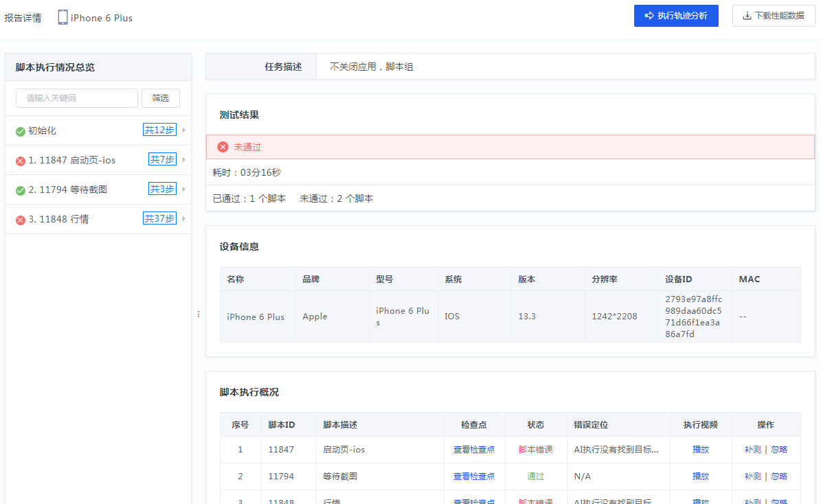Open 查看检查点 for script 11794
The height and width of the screenshot is (504, 821).
[474, 477]
